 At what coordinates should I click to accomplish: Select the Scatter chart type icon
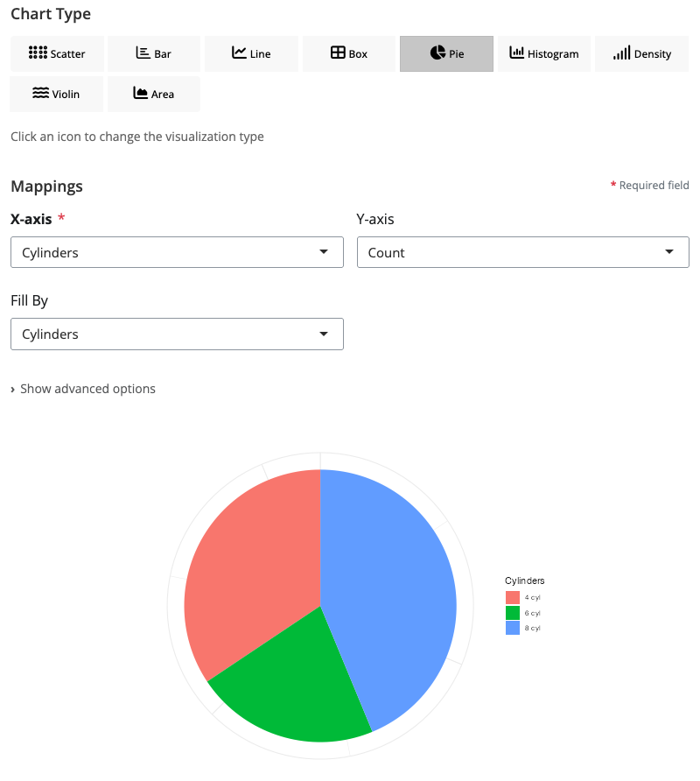coord(57,53)
